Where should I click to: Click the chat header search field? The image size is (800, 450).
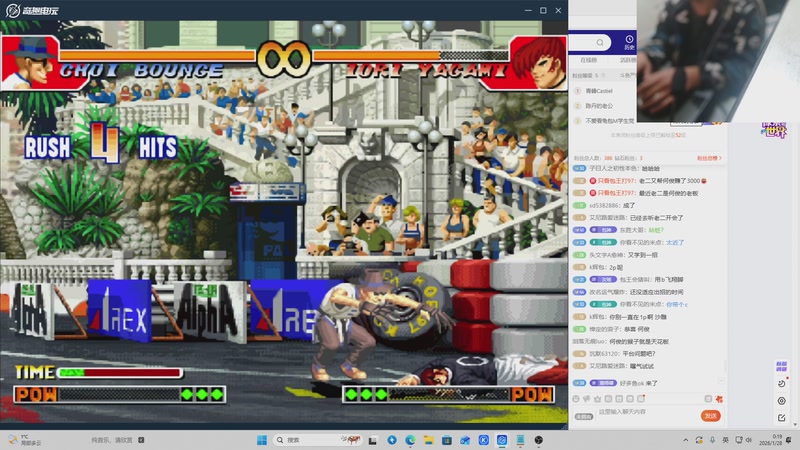pyautogui.click(x=590, y=42)
